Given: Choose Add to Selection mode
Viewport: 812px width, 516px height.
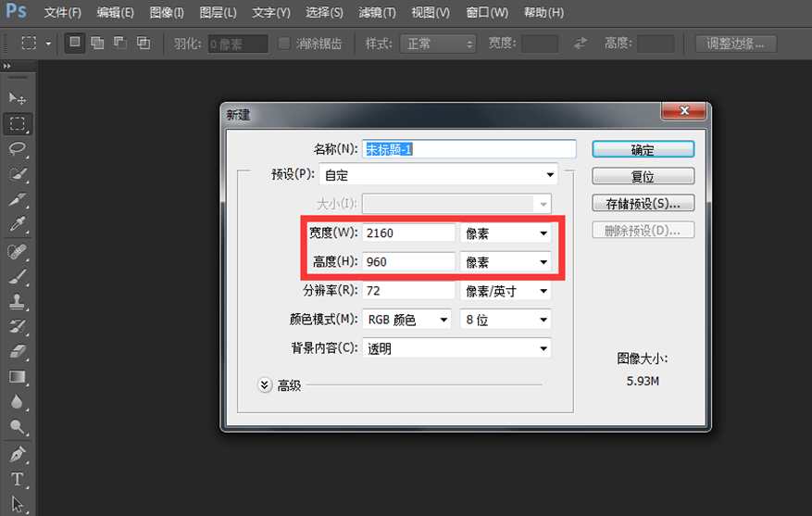Looking at the screenshot, I should coord(97,43).
